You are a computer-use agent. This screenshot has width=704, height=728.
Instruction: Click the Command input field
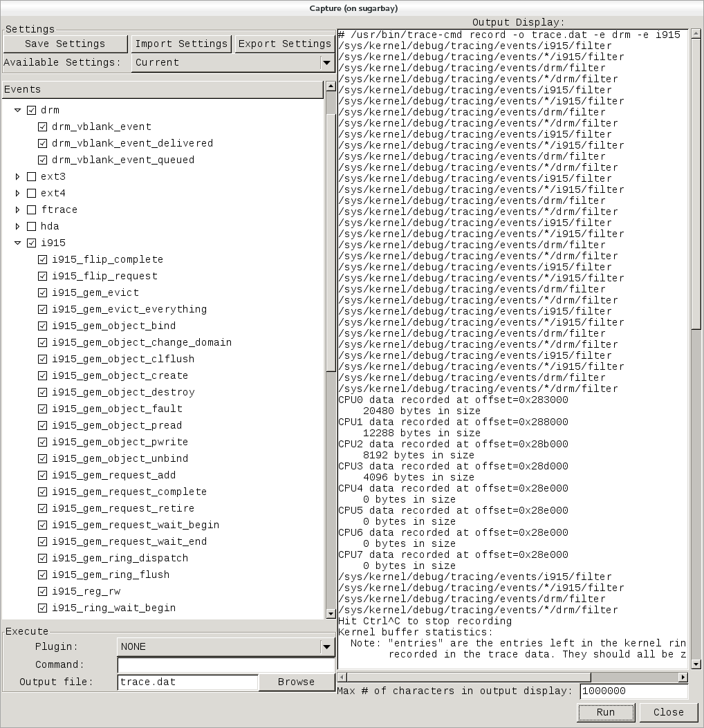pyautogui.click(x=225, y=664)
